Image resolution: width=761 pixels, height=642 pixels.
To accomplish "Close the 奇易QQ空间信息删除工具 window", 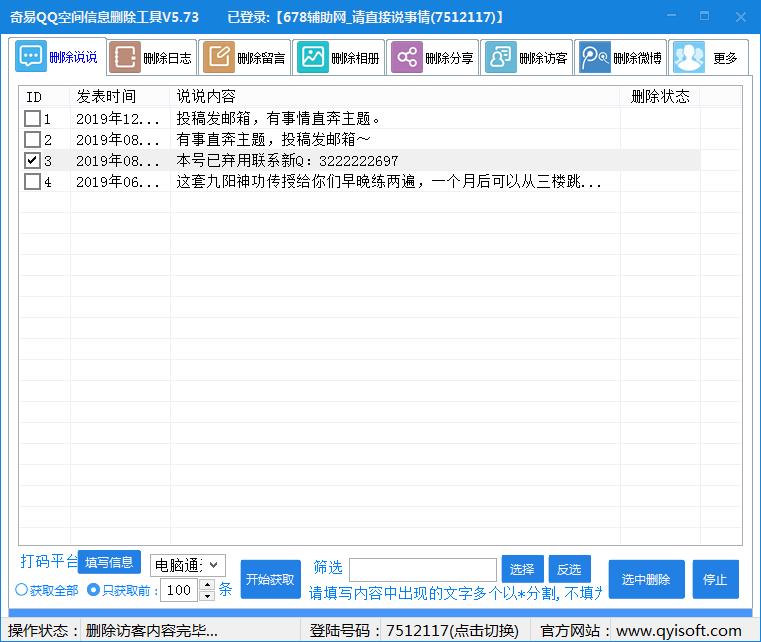I will pyautogui.click(x=741, y=16).
